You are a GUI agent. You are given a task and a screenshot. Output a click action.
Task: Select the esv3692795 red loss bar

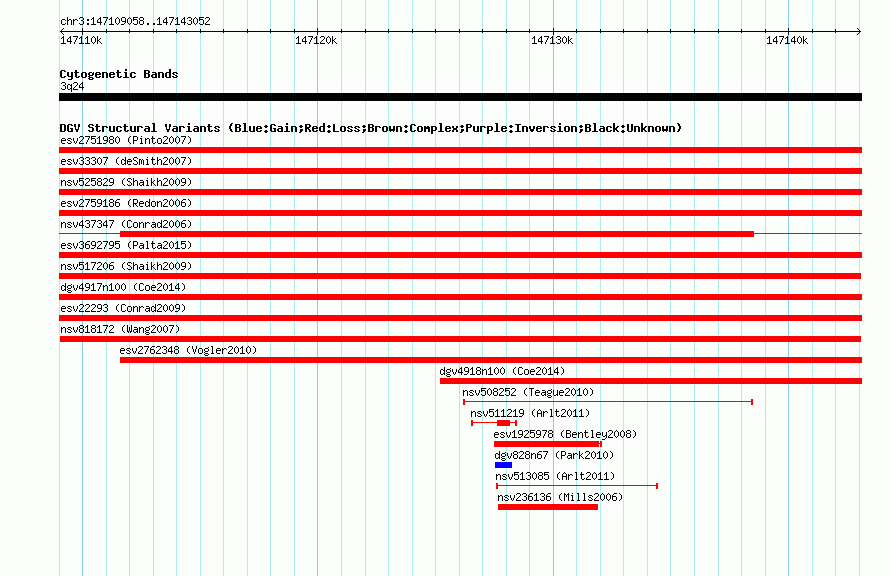tap(460, 255)
